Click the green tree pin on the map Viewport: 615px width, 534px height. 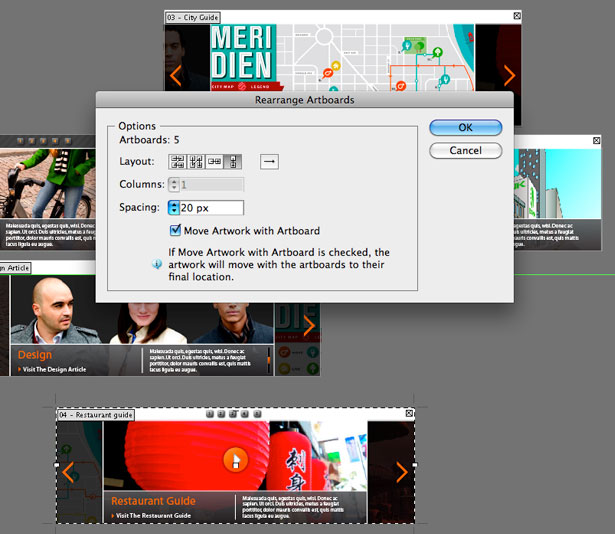click(438, 52)
